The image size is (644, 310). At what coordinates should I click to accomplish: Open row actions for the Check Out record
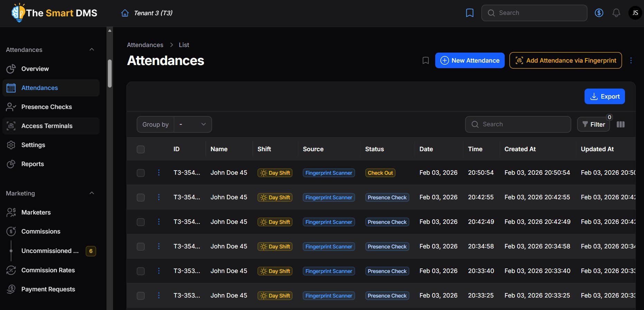pyautogui.click(x=159, y=173)
